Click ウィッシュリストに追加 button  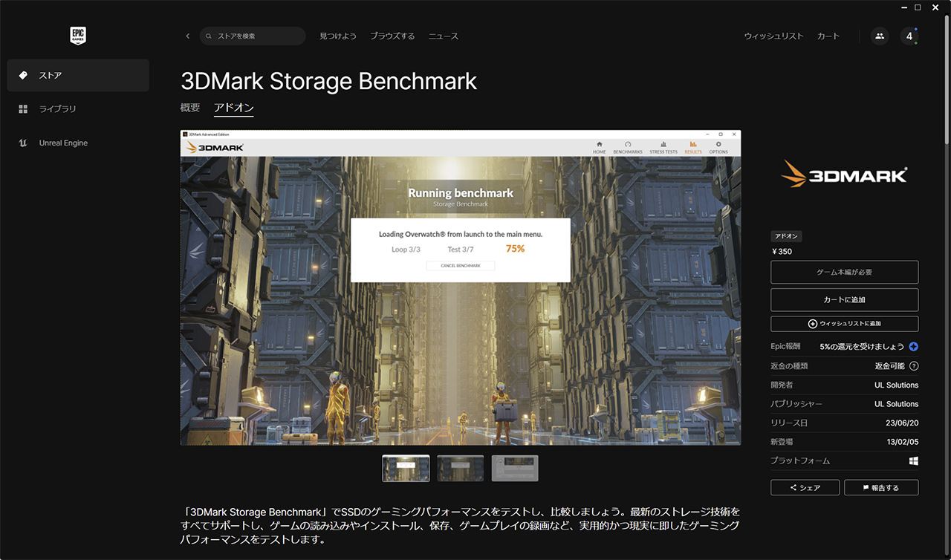pos(845,324)
